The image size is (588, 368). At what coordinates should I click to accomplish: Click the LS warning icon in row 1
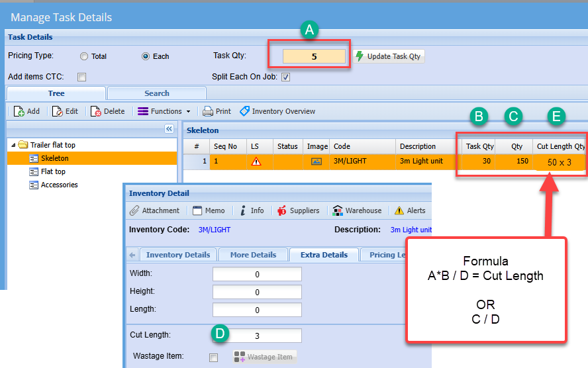pos(256,161)
